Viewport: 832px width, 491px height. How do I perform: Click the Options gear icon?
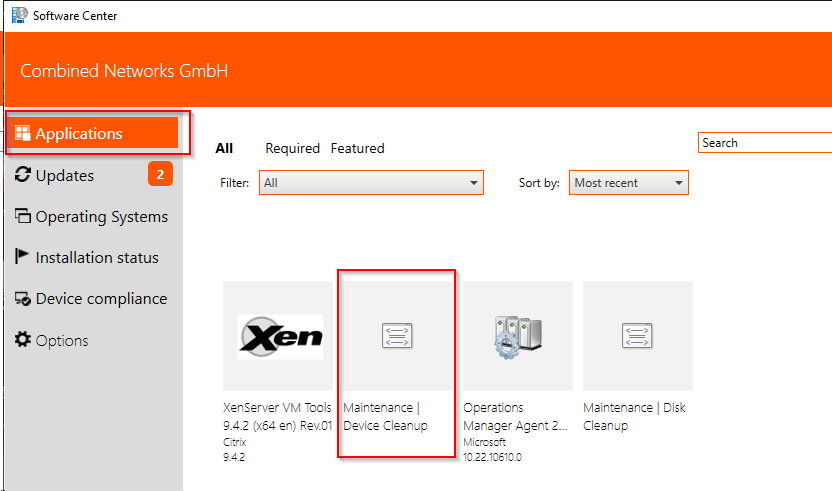click(23, 340)
